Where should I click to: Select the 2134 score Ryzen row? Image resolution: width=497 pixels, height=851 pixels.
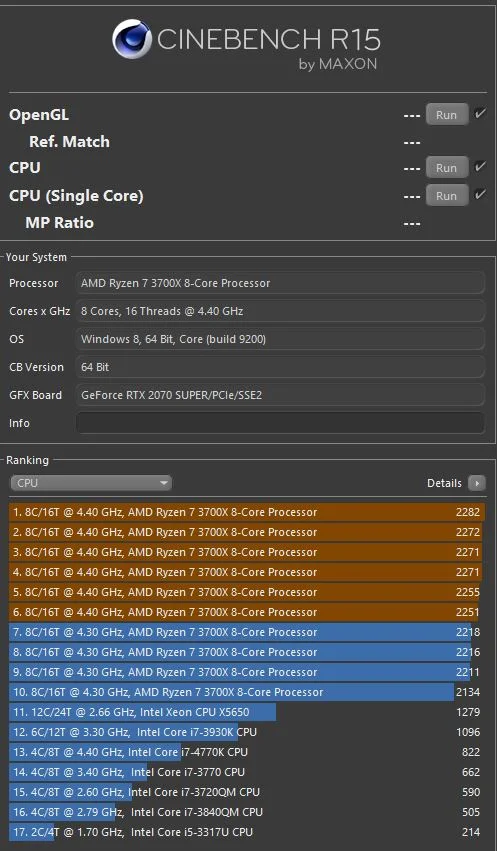tap(247, 692)
